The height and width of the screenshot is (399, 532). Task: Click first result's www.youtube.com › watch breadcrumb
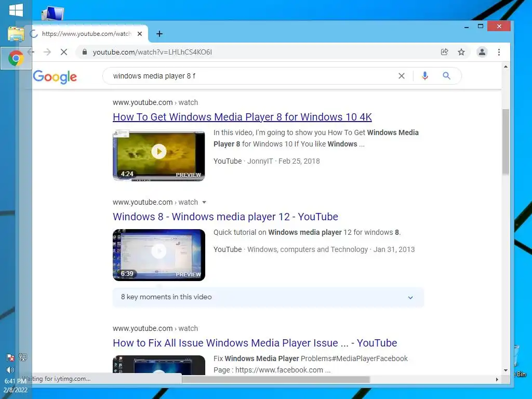155,102
